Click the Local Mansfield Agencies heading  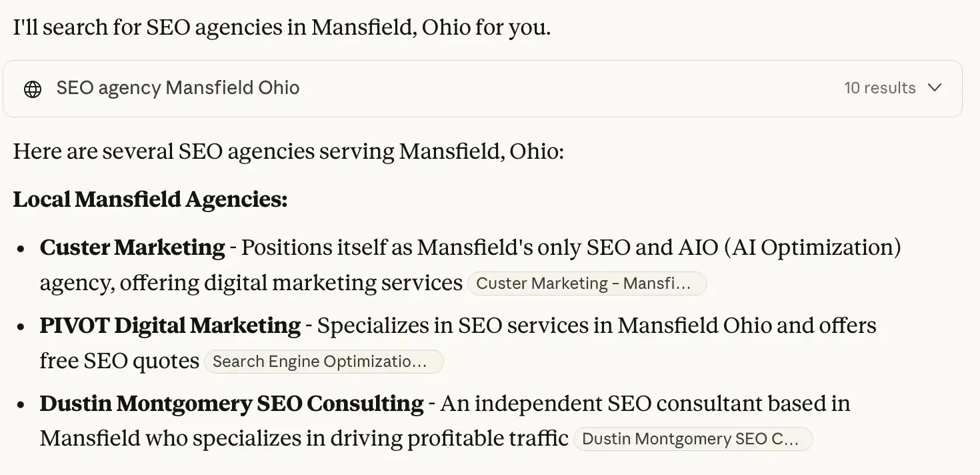point(150,199)
